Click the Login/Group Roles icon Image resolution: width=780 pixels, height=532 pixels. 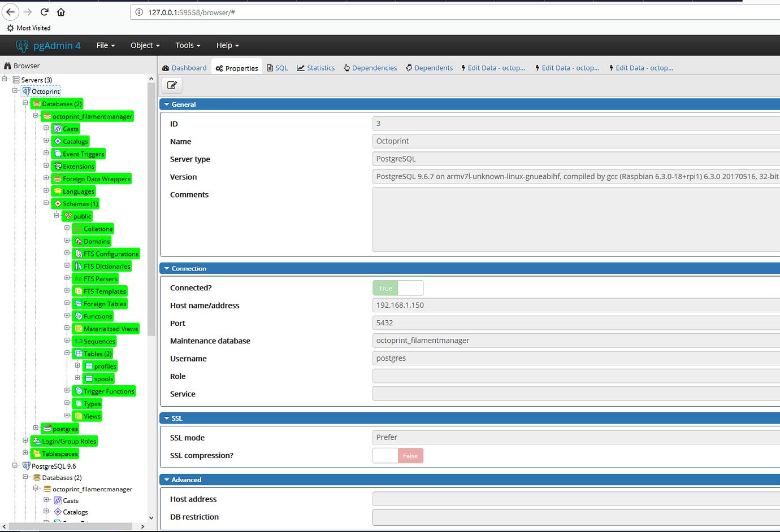click(x=37, y=441)
